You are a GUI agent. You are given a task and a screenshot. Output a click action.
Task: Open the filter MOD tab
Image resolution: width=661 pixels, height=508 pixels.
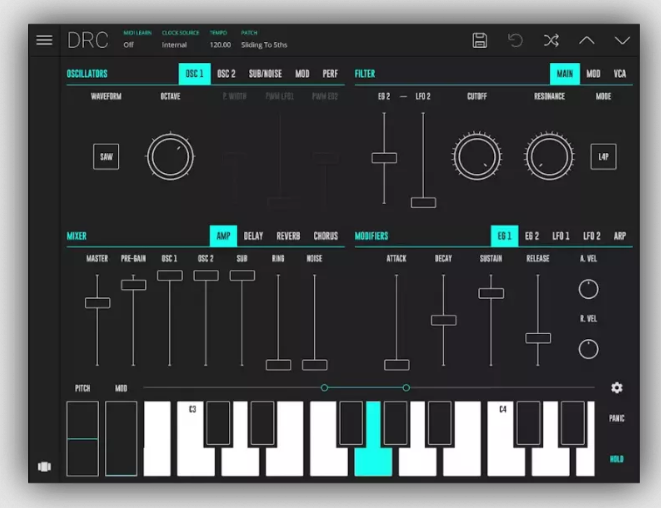click(x=594, y=74)
